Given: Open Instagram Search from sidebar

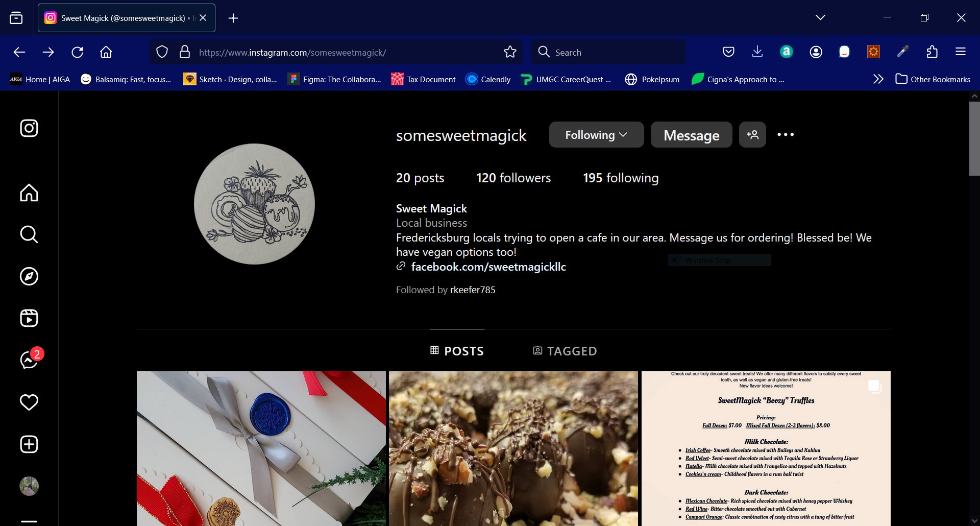Looking at the screenshot, I should 29,234.
